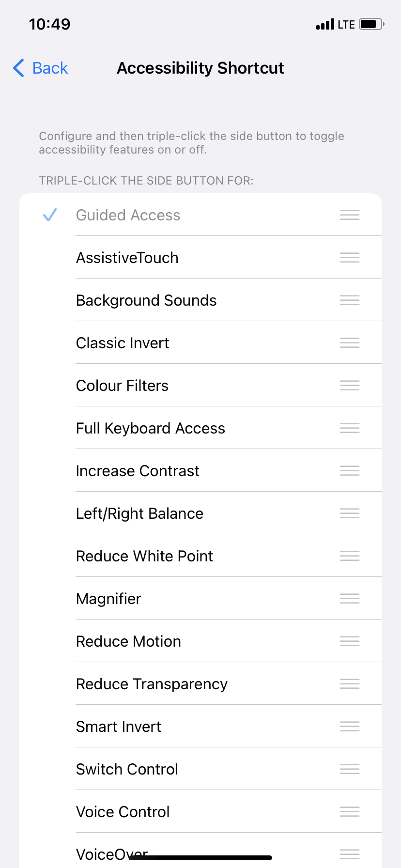Tap the battery indicator in status bar
The image size is (401, 868).
point(371,24)
